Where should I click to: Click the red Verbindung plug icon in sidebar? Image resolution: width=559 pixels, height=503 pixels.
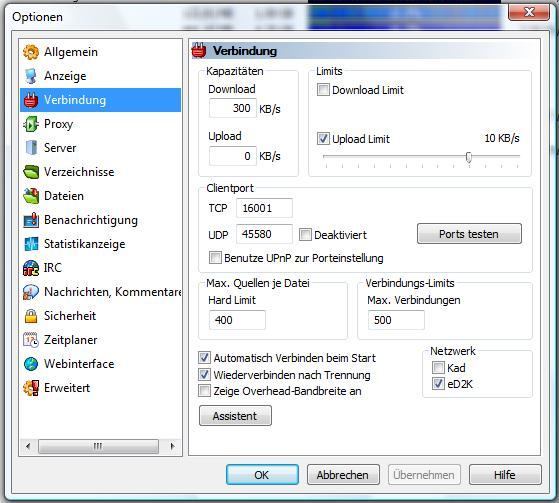click(x=31, y=100)
